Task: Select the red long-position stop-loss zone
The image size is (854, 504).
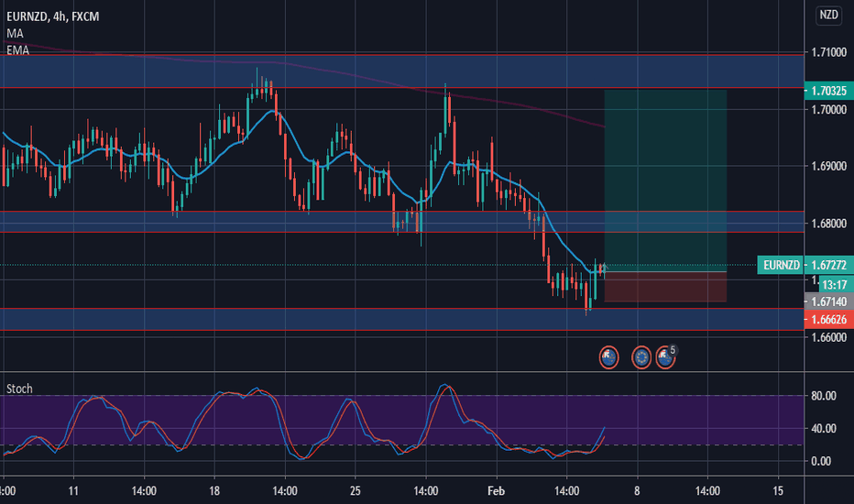Action: coord(665,287)
